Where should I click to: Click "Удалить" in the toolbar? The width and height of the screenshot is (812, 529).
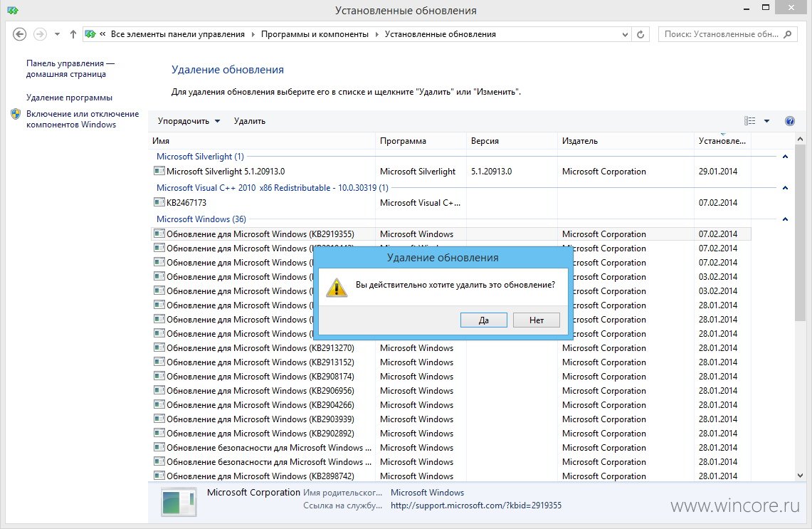[x=250, y=121]
